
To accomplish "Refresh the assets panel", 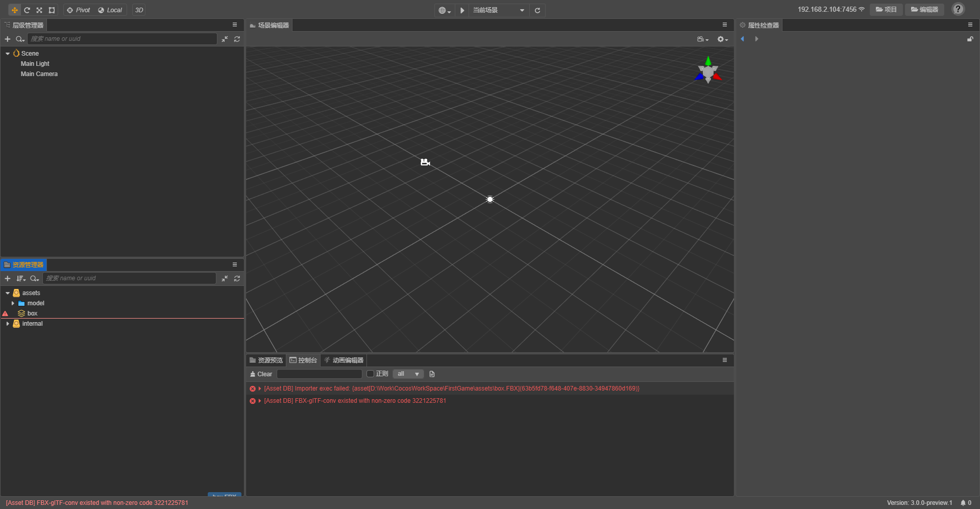I will (x=237, y=278).
